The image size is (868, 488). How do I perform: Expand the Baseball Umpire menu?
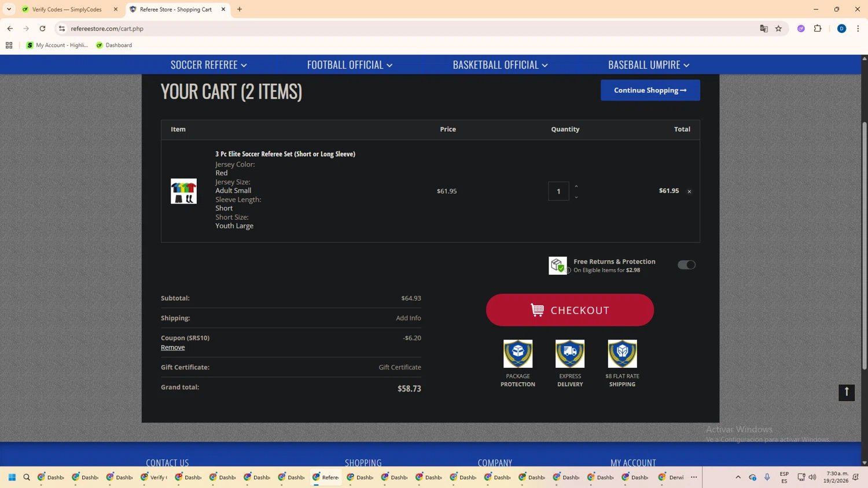[649, 65]
